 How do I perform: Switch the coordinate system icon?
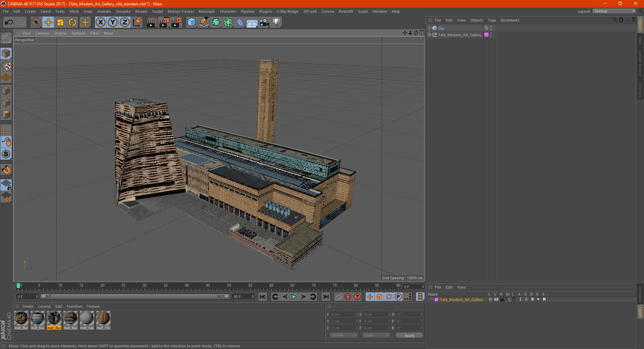(137, 22)
